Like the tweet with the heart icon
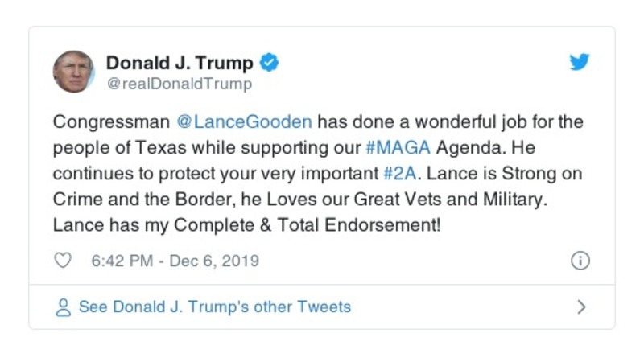Screen dimensions: 644x358 (64, 261)
